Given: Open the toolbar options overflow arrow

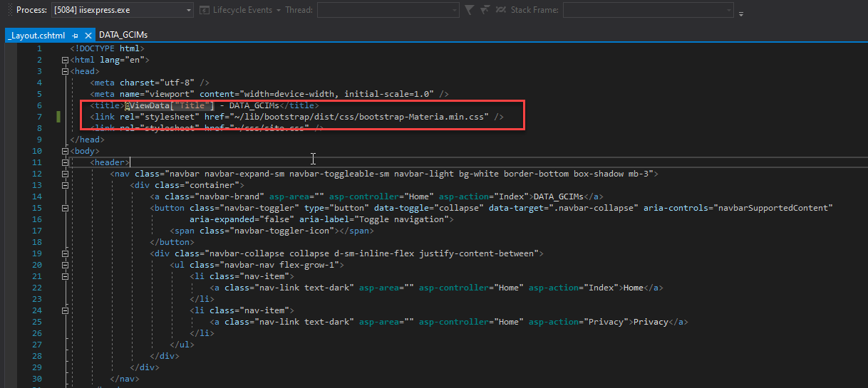Looking at the screenshot, I should click(741, 13).
